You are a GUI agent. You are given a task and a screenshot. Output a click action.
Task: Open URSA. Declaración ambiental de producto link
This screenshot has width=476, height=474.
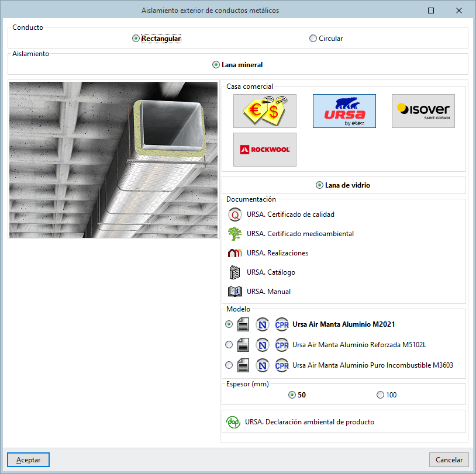tap(309, 422)
